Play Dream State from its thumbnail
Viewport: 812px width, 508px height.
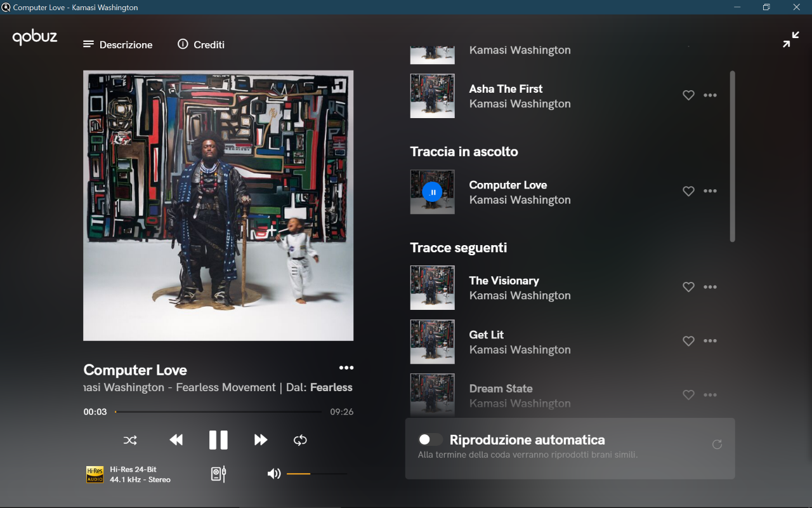coord(433,395)
